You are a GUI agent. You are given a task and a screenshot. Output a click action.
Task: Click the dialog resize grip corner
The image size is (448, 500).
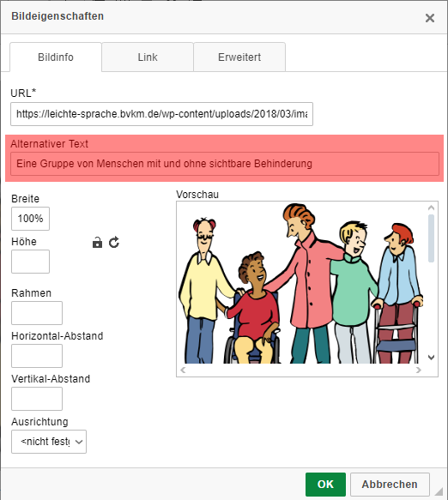439,491
